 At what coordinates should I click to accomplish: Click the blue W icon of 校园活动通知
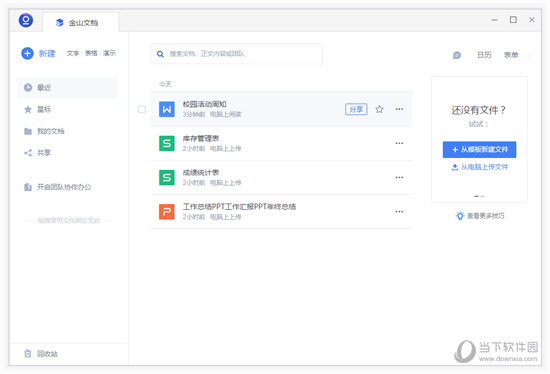click(167, 109)
